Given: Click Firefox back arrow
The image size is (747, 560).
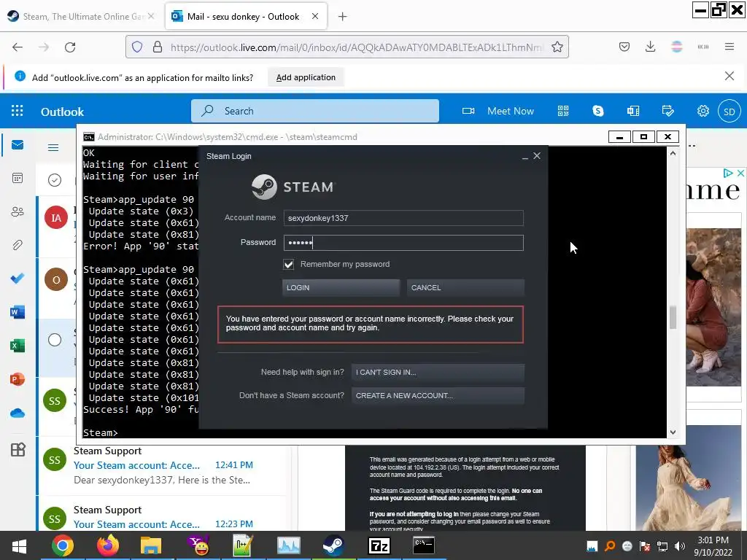Looking at the screenshot, I should 18,47.
